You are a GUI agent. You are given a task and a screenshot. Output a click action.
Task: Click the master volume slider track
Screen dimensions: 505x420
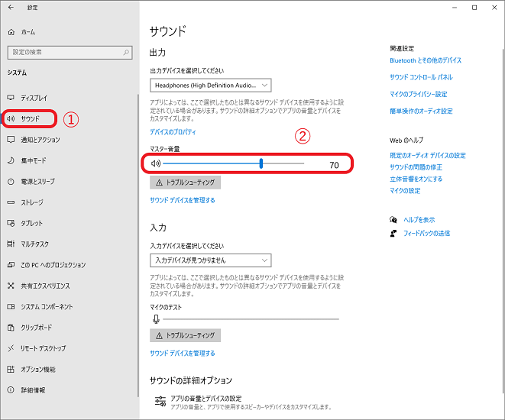point(229,163)
